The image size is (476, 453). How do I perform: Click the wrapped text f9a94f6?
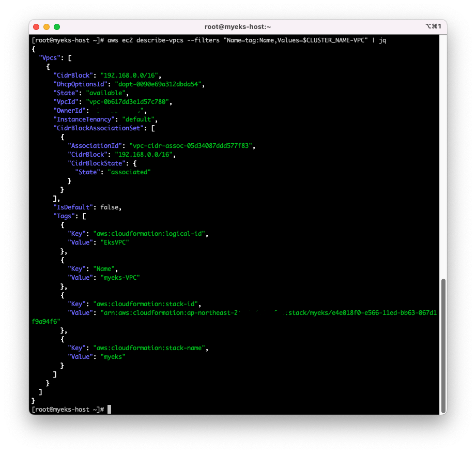46,322
